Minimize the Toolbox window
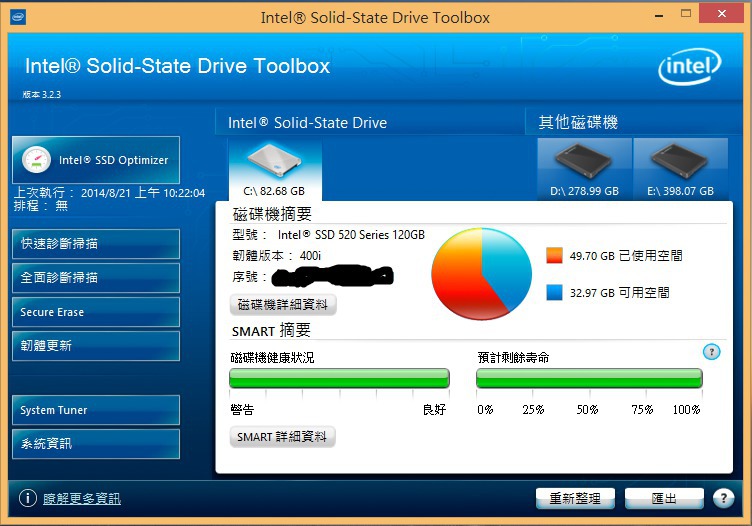This screenshot has width=752, height=526. point(659,14)
